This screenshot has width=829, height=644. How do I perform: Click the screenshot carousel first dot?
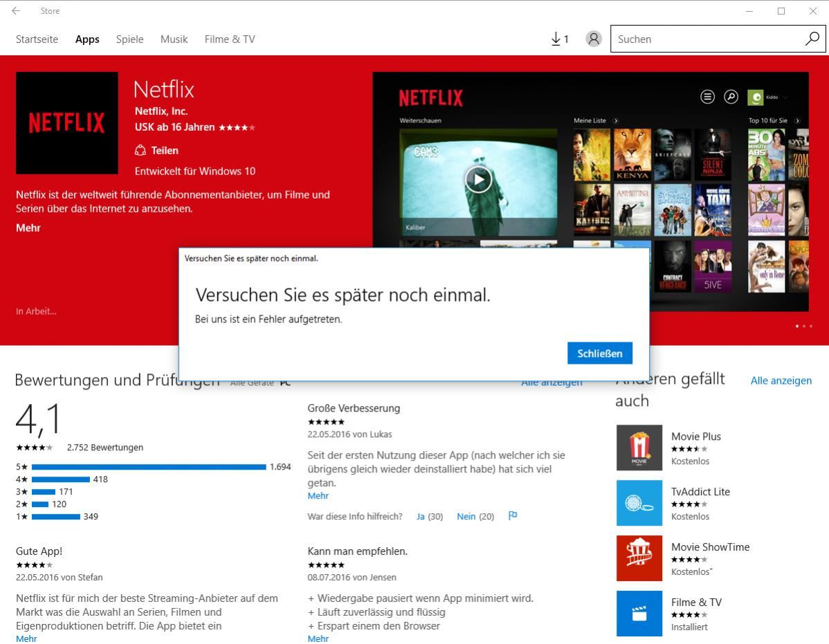[x=797, y=326]
